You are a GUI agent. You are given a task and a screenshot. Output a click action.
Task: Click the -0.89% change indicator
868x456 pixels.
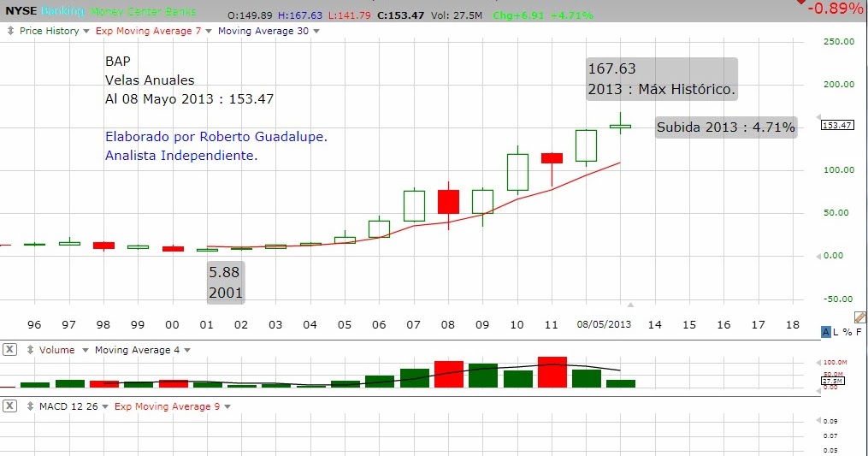click(x=835, y=9)
